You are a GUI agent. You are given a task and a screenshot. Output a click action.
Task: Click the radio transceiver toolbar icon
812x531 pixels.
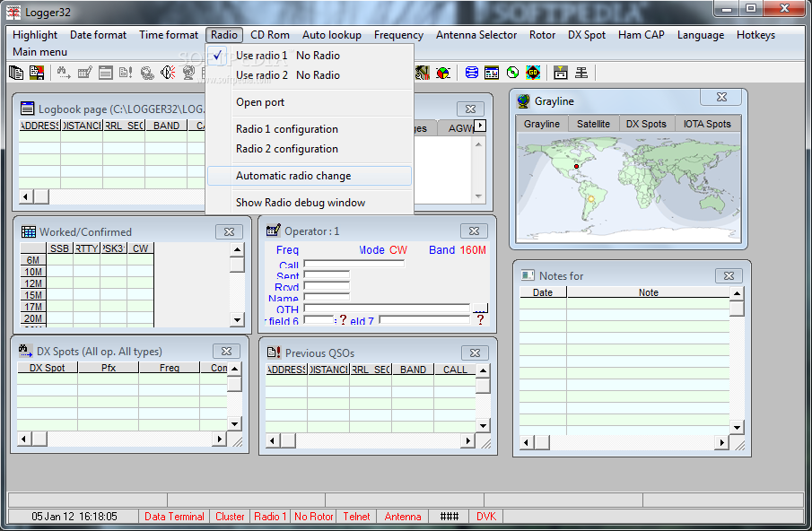[x=560, y=73]
